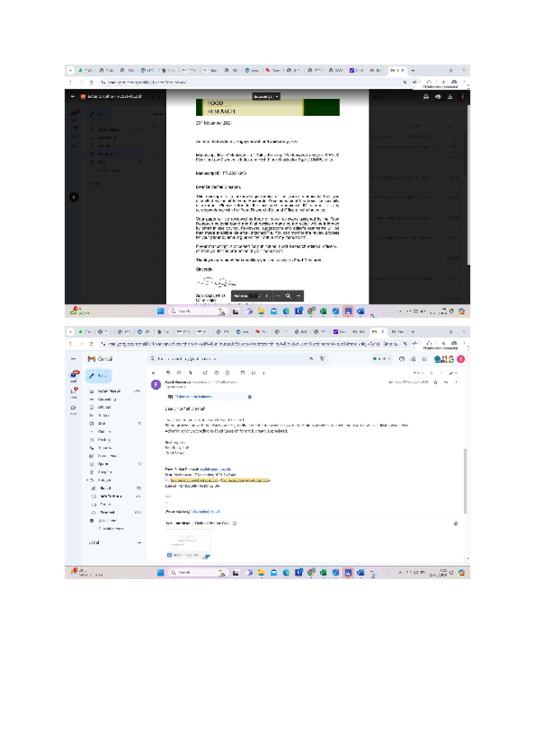Collapse the Kategori (Categories) section in sidebar

tap(89, 480)
